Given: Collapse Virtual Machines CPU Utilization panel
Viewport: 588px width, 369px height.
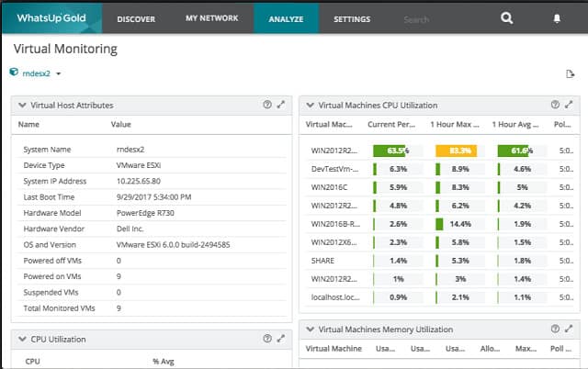Looking at the screenshot, I should click(x=311, y=106).
